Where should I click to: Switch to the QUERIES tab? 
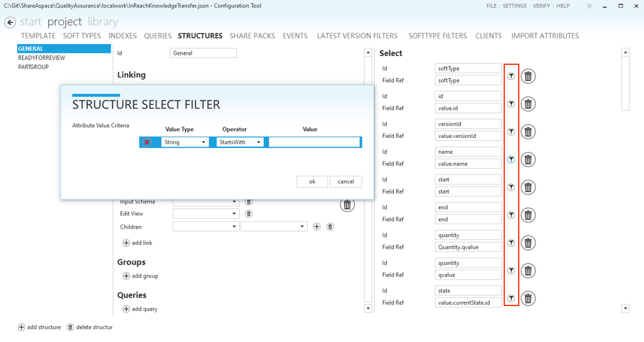click(x=158, y=36)
